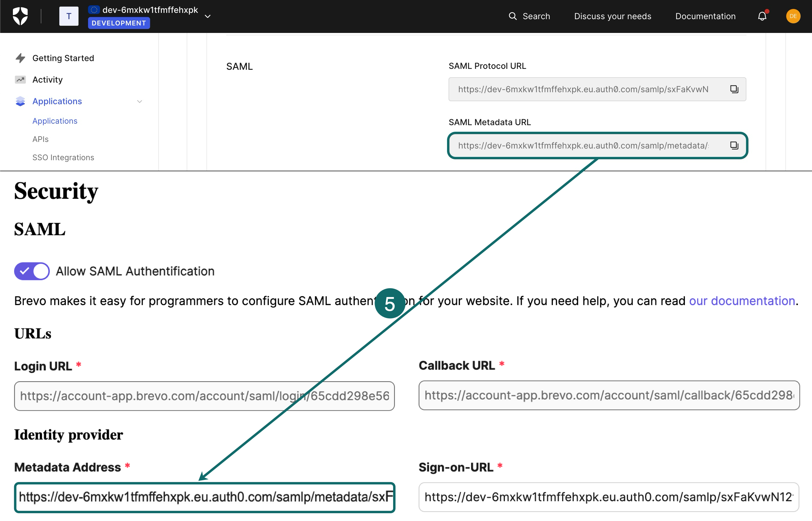Click the Applications layers icon
The width and height of the screenshot is (812, 521).
pos(20,101)
